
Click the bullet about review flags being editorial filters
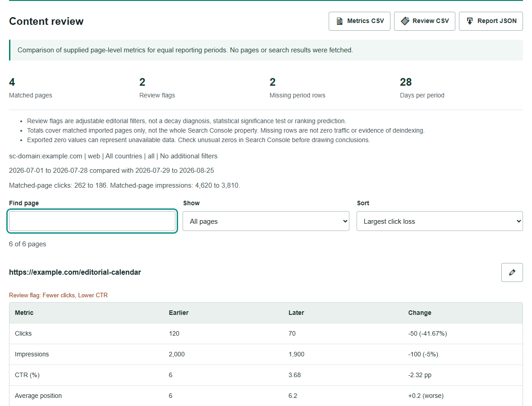(x=187, y=121)
